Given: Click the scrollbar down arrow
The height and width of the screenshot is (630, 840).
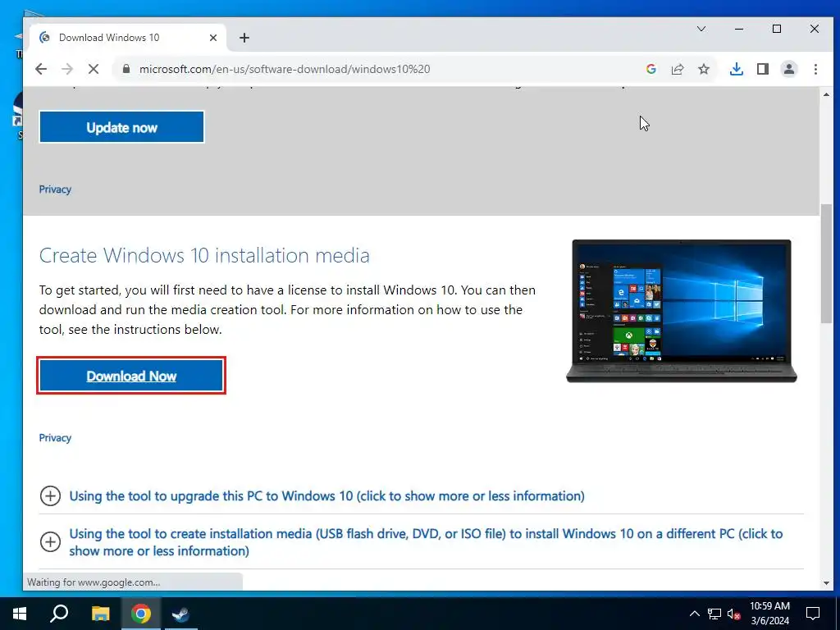Looking at the screenshot, I should coord(826,583).
